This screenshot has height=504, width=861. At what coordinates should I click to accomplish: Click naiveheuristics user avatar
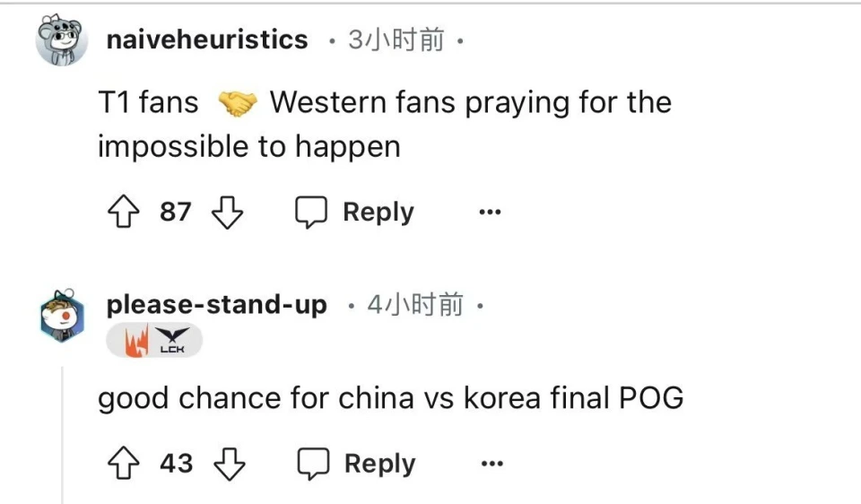click(62, 40)
